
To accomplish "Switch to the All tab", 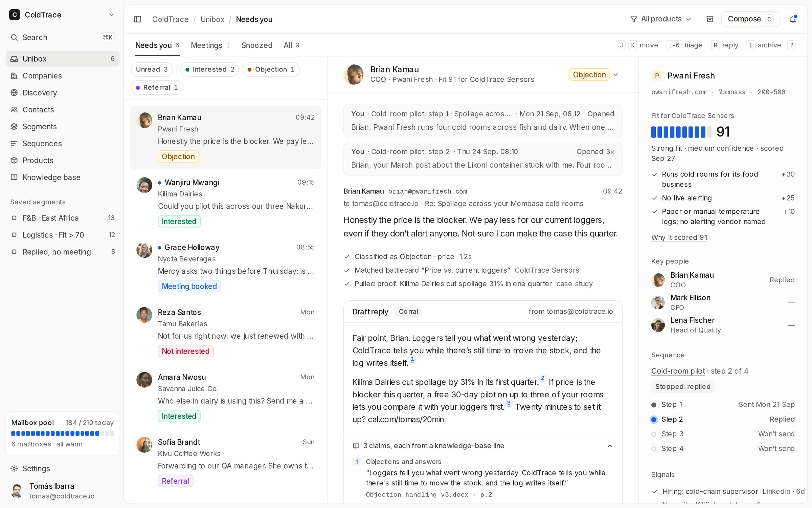I will point(291,45).
